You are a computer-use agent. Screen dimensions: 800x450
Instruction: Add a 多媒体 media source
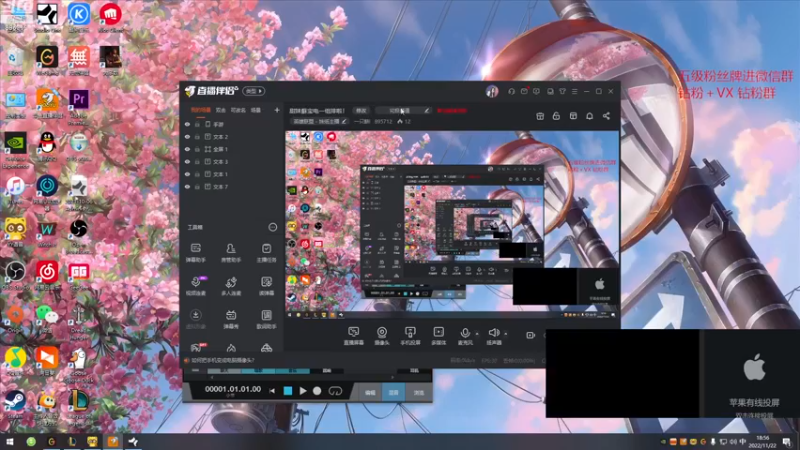point(438,336)
